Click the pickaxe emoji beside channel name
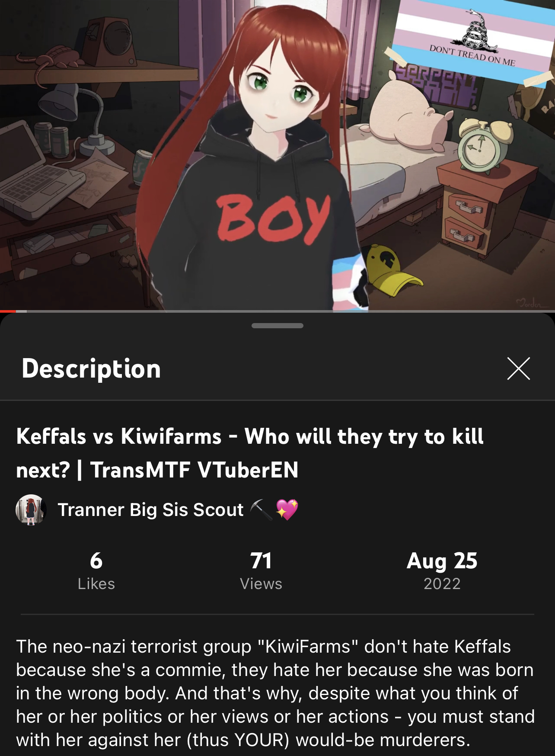 (261, 509)
